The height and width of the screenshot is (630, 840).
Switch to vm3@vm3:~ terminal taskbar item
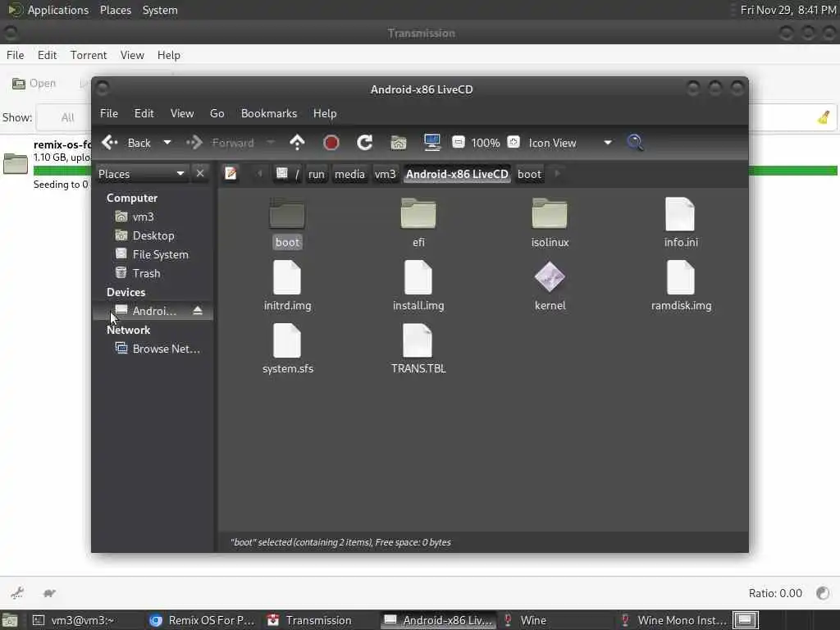85,620
